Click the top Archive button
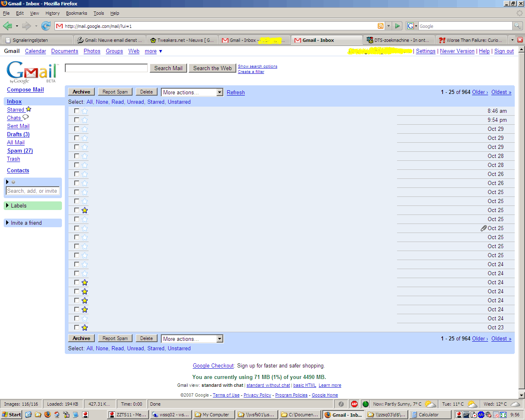 click(81, 92)
